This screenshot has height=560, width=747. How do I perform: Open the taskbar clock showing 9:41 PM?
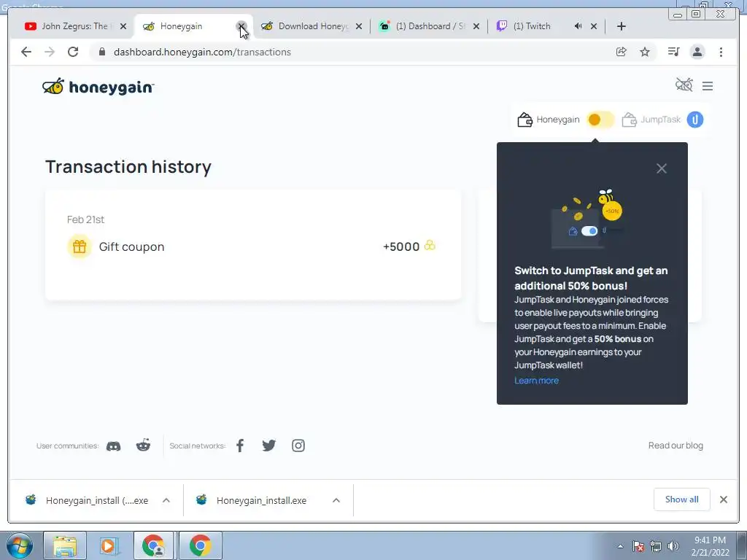tap(710, 546)
